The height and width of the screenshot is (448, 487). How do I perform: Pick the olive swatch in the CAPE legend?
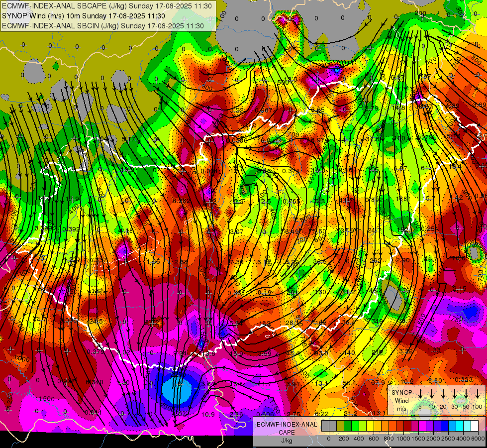[340, 426]
